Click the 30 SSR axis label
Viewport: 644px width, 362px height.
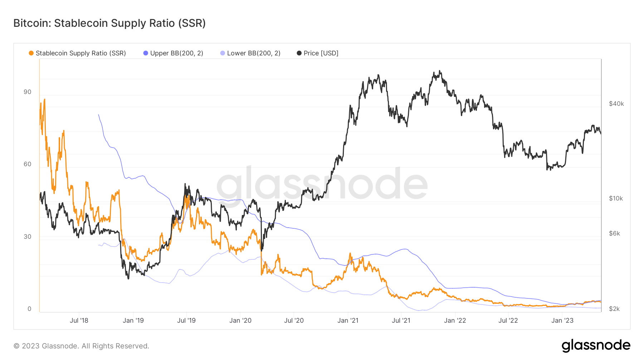(x=28, y=237)
